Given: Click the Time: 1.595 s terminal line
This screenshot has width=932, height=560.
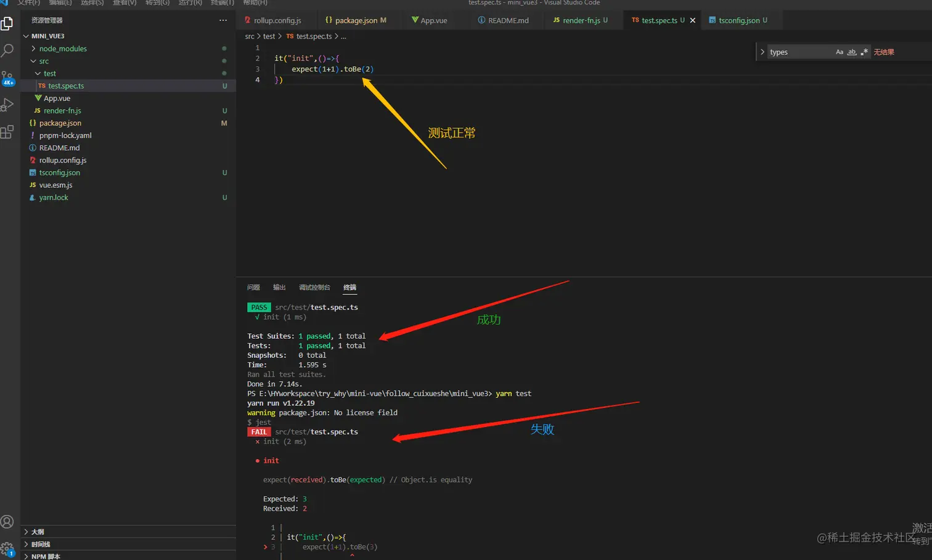Looking at the screenshot, I should coord(287,365).
